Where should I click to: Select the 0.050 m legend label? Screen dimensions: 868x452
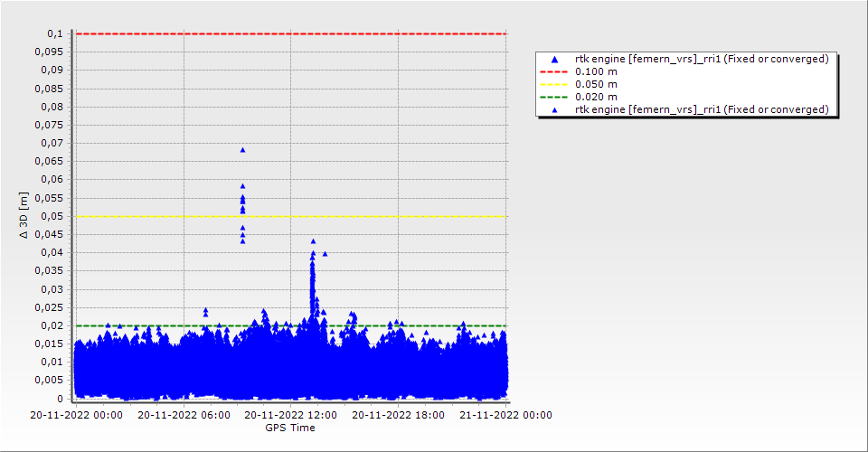597,84
